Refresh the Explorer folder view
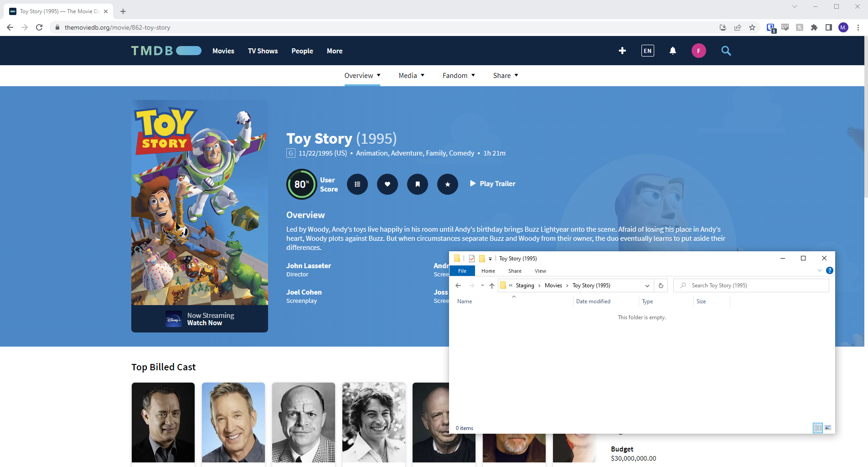Viewport: 868px width, 467px height. [661, 285]
